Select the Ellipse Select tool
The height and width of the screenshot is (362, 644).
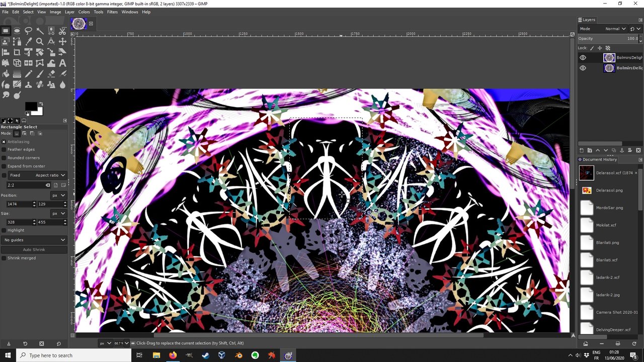[17, 31]
